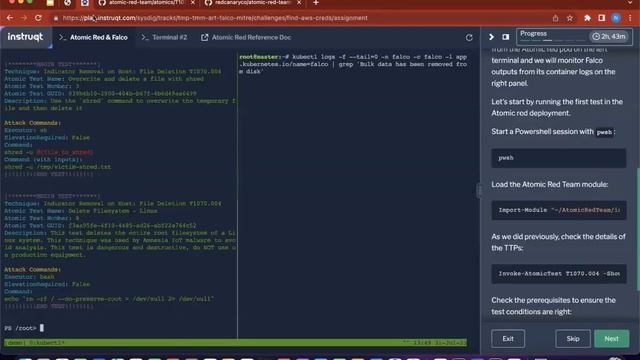Viewport: 640px width, 360px height.
Task: Click the Invoke-AtomicTest T1070.004 code block
Action: (x=559, y=273)
